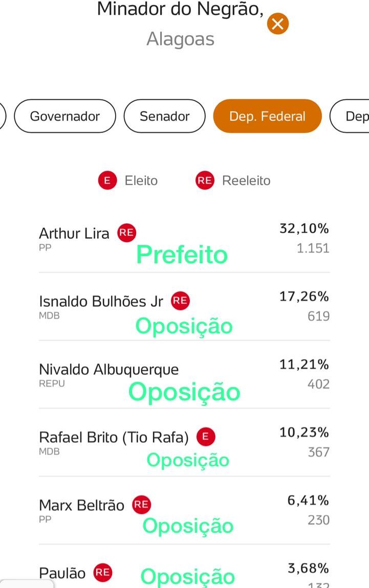The image size is (369, 588).
Task: Switch to the Governador tab
Action: 65,116
